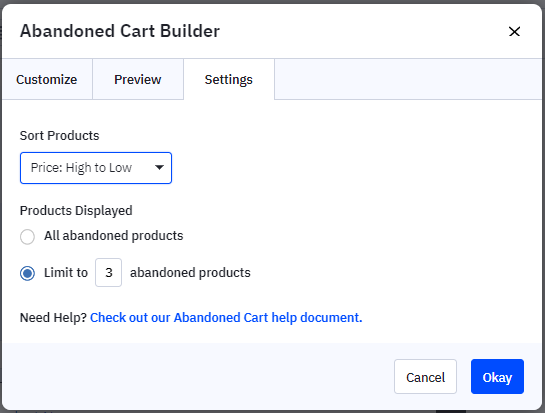This screenshot has width=545, height=413.
Task: Select the 'All abandoned products' radio button
Action: [27, 237]
